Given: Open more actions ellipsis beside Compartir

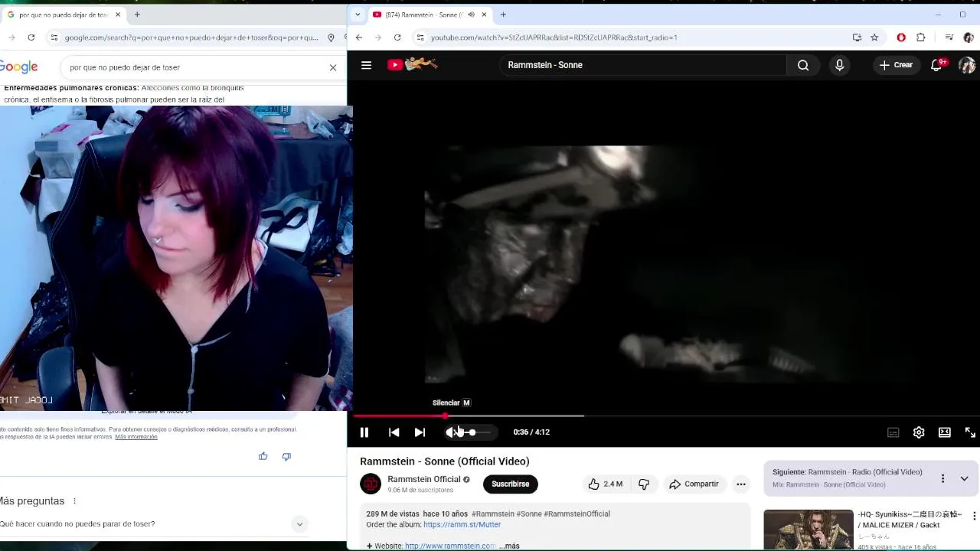Looking at the screenshot, I should (740, 484).
